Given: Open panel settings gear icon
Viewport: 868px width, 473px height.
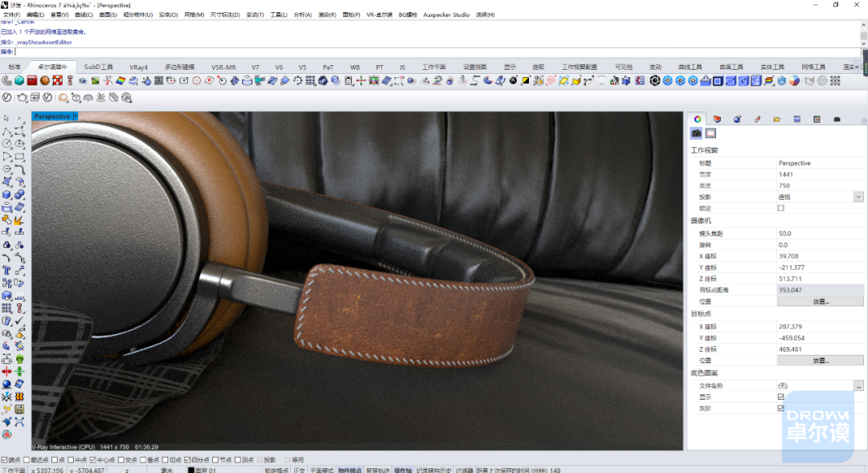Looking at the screenshot, I should pos(863,120).
